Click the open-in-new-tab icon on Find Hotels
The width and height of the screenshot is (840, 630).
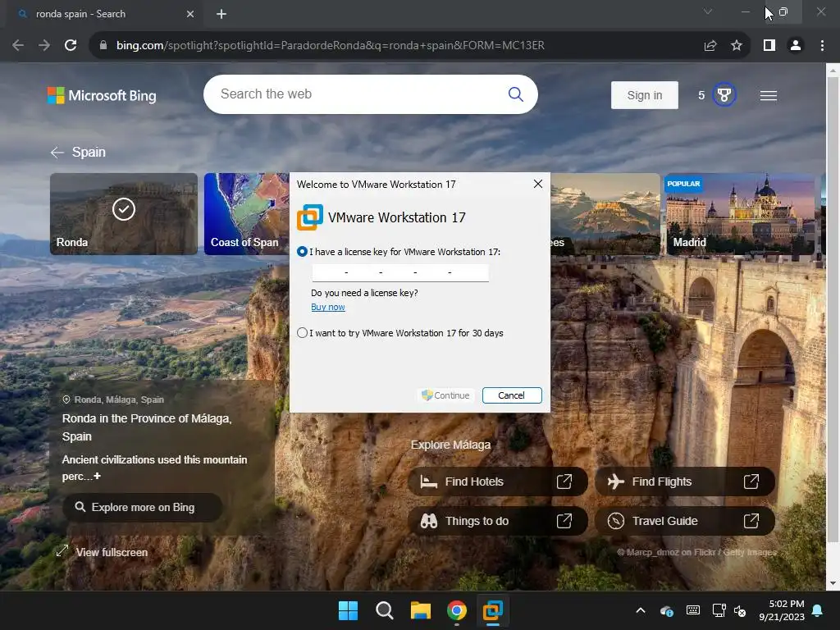point(564,482)
